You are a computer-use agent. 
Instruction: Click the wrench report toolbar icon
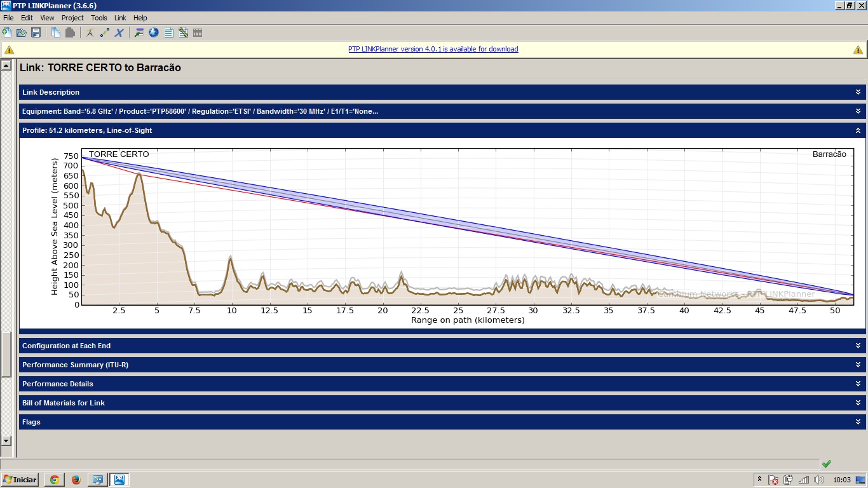183,32
